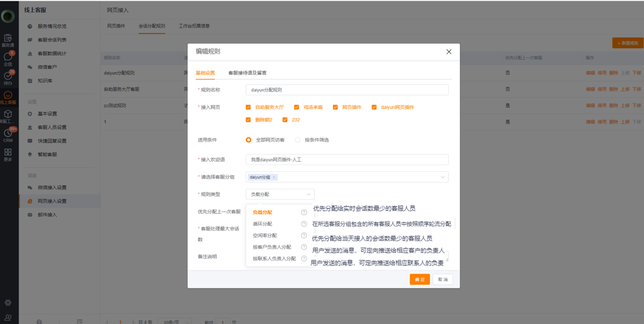Open CRM from the left navigation bar
This screenshot has width=644, height=324.
click(8, 134)
